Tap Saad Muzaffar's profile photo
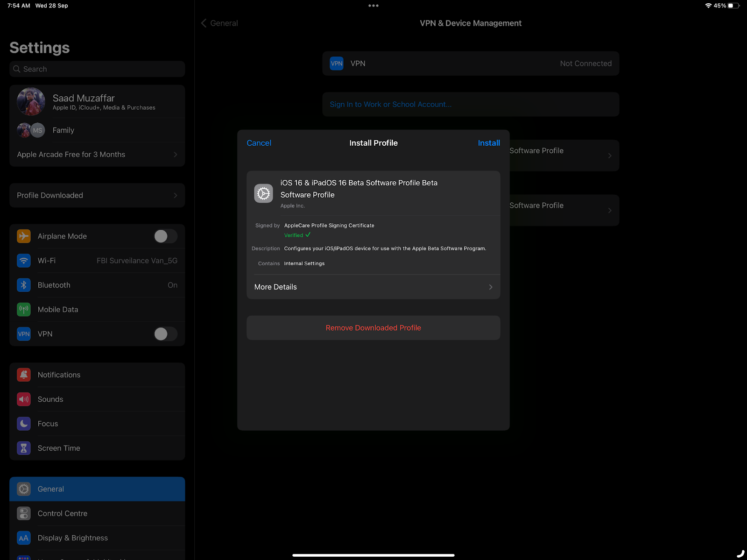Image resolution: width=747 pixels, height=560 pixels. (x=31, y=101)
